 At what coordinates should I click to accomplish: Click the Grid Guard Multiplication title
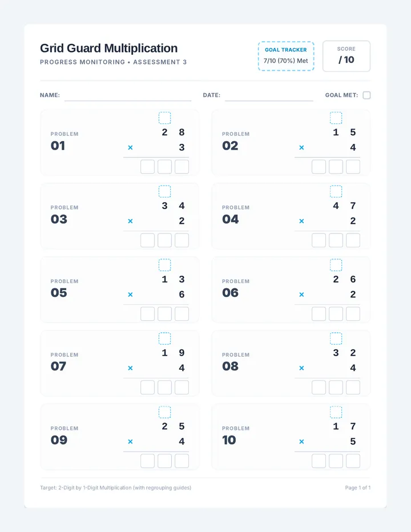click(x=108, y=48)
